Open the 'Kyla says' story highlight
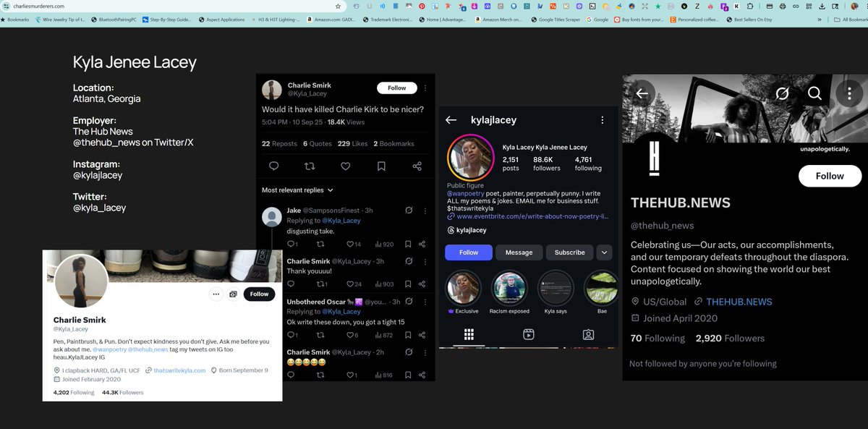The height and width of the screenshot is (429, 868). 556,288
